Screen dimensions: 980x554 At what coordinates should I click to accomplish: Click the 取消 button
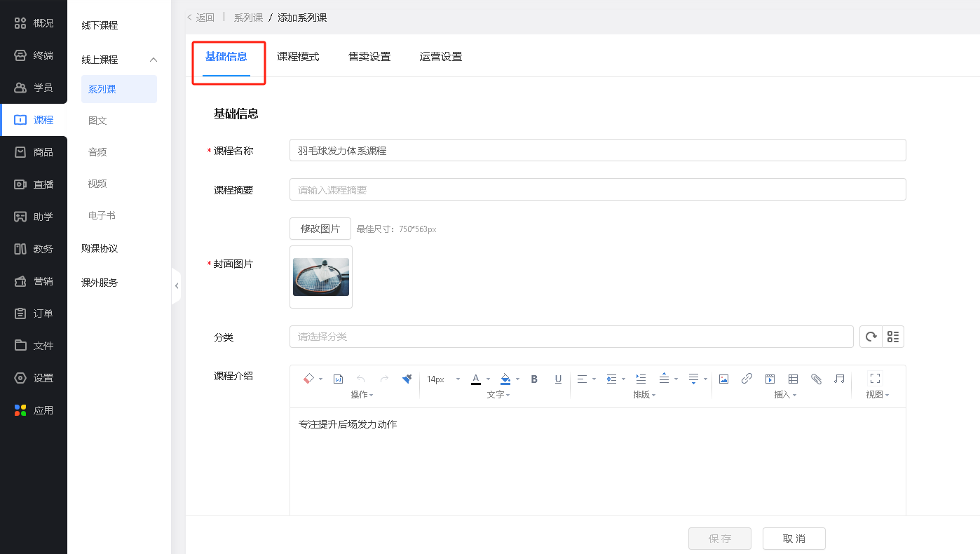pos(794,539)
